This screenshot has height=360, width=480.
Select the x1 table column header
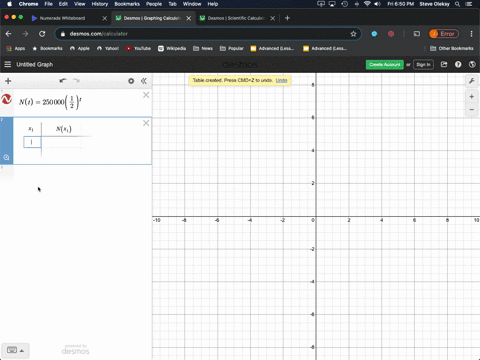pos(31,129)
